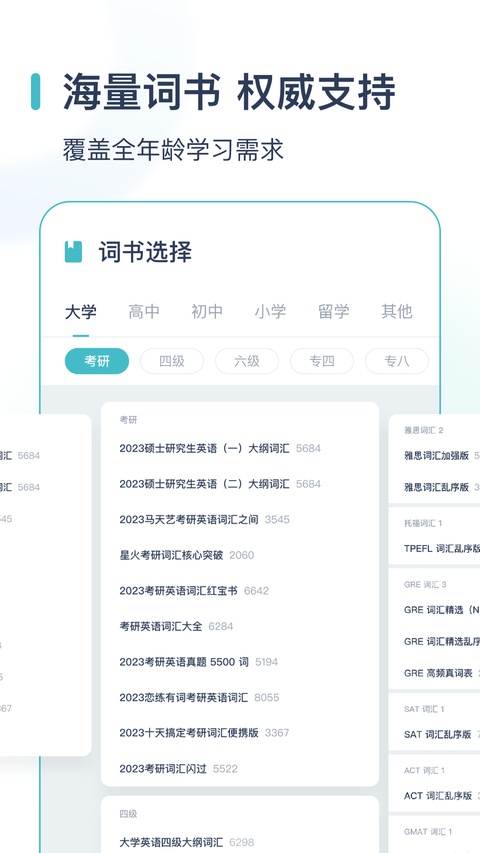Select the 考研 filter chip
Image resolution: width=480 pixels, height=853 pixels.
[x=97, y=361]
